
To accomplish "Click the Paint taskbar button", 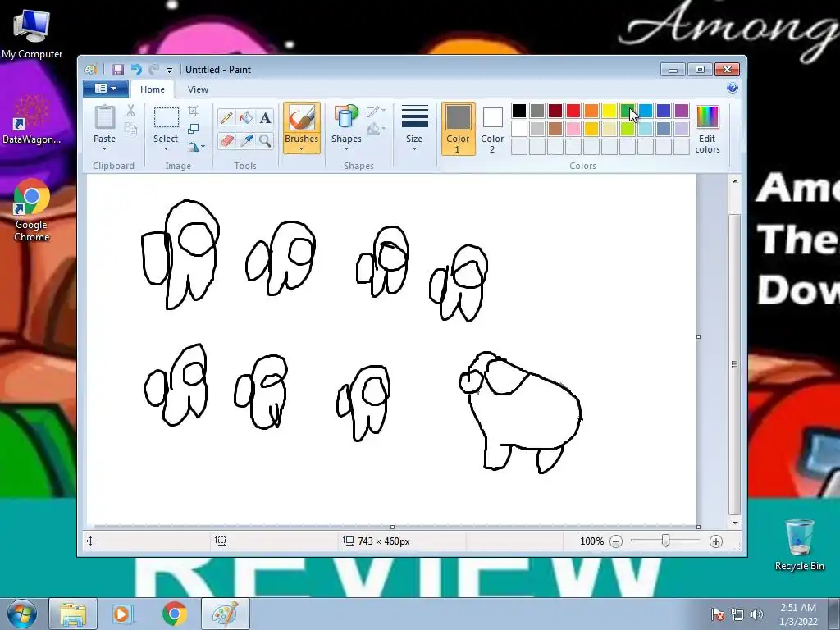I will click(226, 614).
